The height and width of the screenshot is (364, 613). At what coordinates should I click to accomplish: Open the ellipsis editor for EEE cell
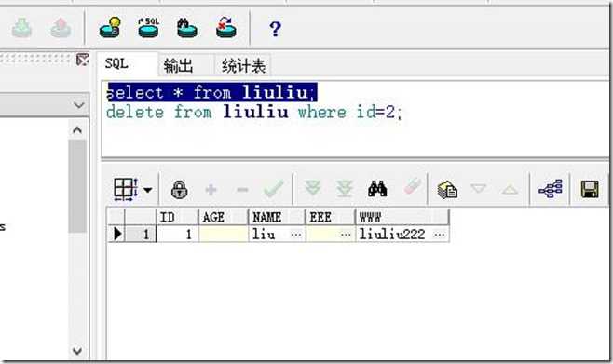pos(346,235)
